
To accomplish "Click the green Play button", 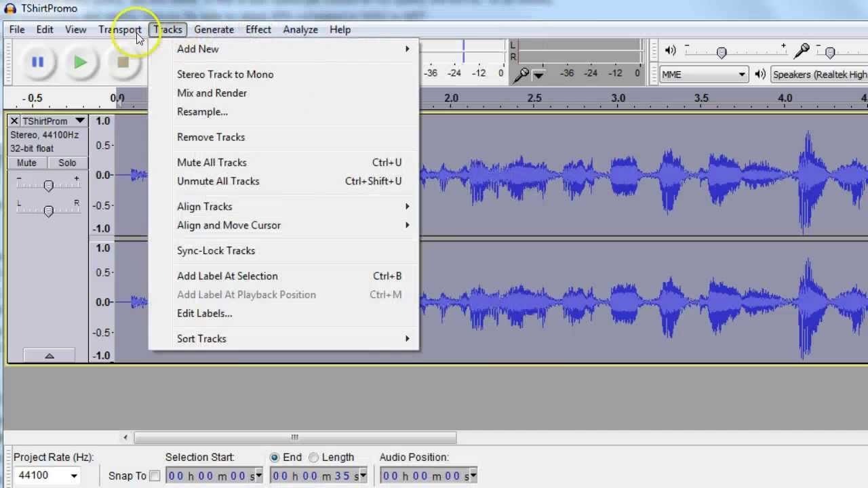I will [x=80, y=62].
